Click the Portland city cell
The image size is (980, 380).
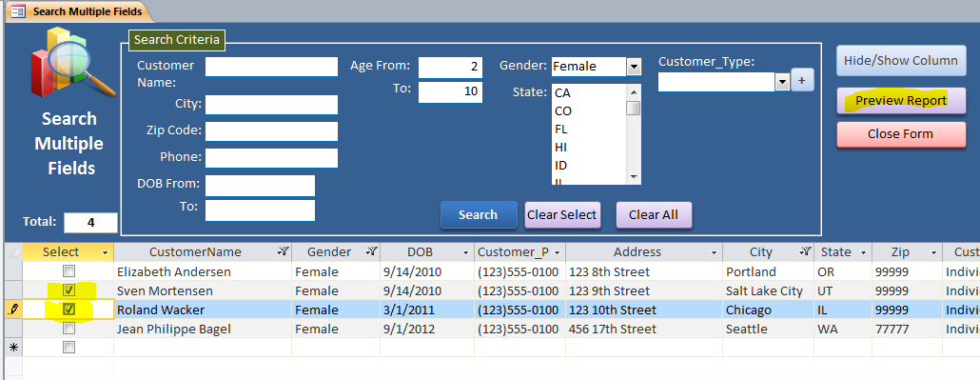click(x=768, y=271)
